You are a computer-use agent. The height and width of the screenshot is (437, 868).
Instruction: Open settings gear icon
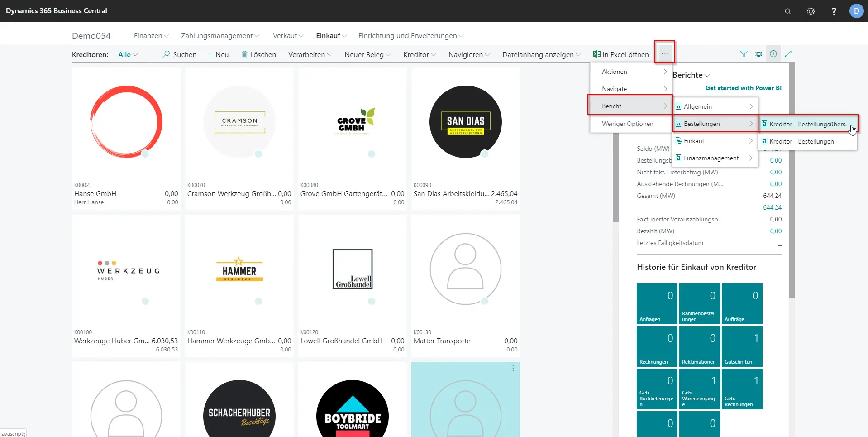(x=811, y=11)
